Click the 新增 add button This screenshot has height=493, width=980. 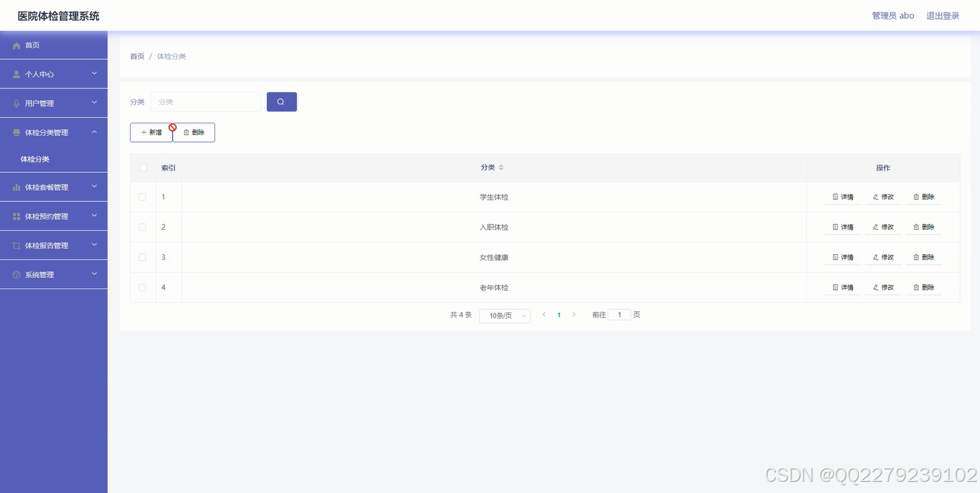152,132
